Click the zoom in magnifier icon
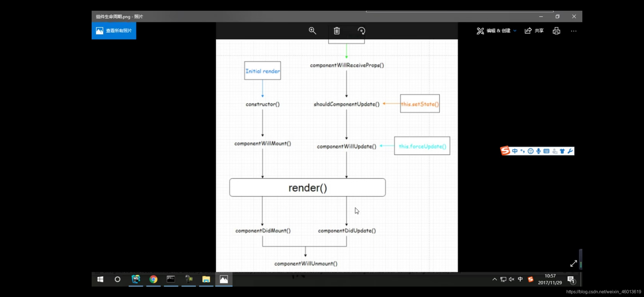Screen dimensions: 644x297 click(312, 31)
